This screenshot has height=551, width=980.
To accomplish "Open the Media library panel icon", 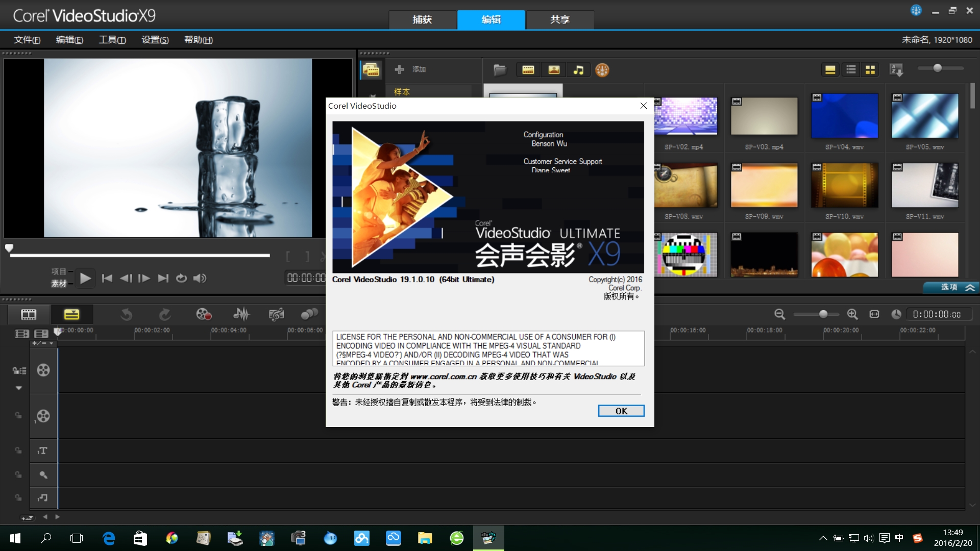I will [x=371, y=70].
